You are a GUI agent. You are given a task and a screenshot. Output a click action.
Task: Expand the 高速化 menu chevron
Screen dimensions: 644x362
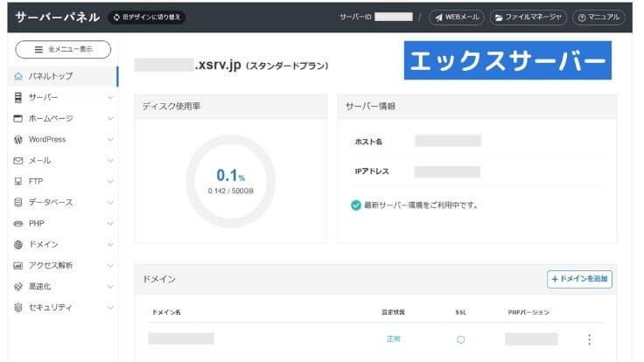(110, 287)
